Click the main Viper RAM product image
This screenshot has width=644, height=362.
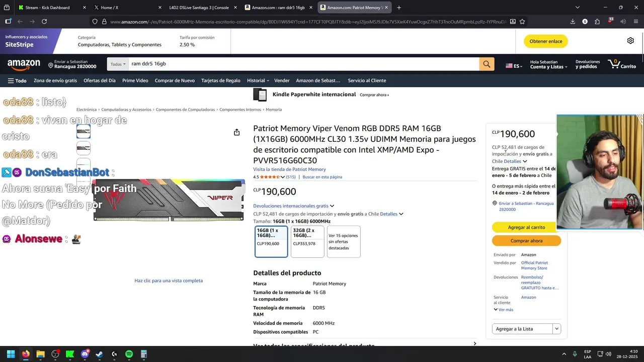point(169,200)
